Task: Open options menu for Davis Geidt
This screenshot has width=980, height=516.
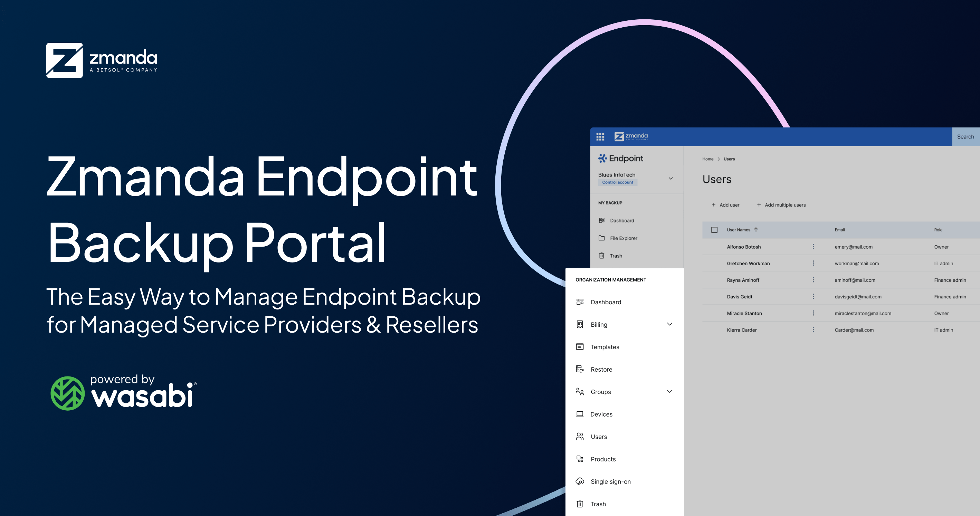Action: 814,297
